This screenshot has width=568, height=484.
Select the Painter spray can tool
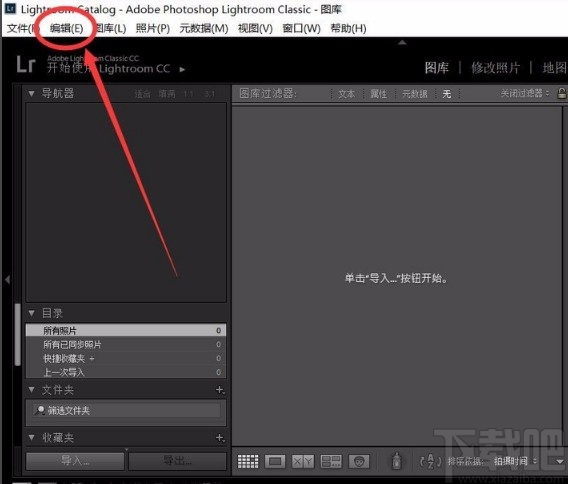point(397,461)
